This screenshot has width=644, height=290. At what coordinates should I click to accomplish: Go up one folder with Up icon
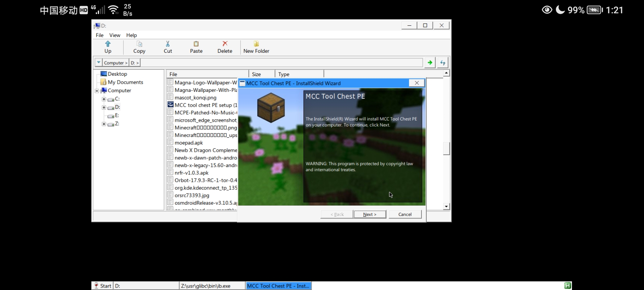[x=108, y=47]
